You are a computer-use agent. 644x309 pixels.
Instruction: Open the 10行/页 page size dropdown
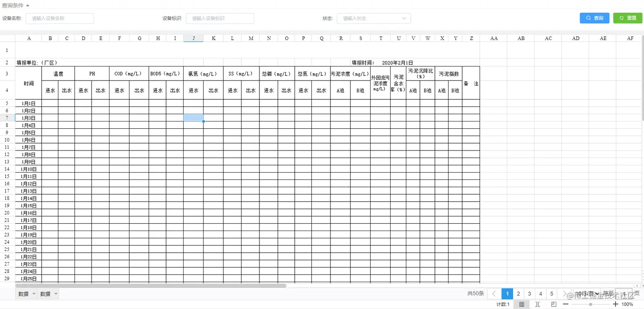pyautogui.click(x=586, y=294)
